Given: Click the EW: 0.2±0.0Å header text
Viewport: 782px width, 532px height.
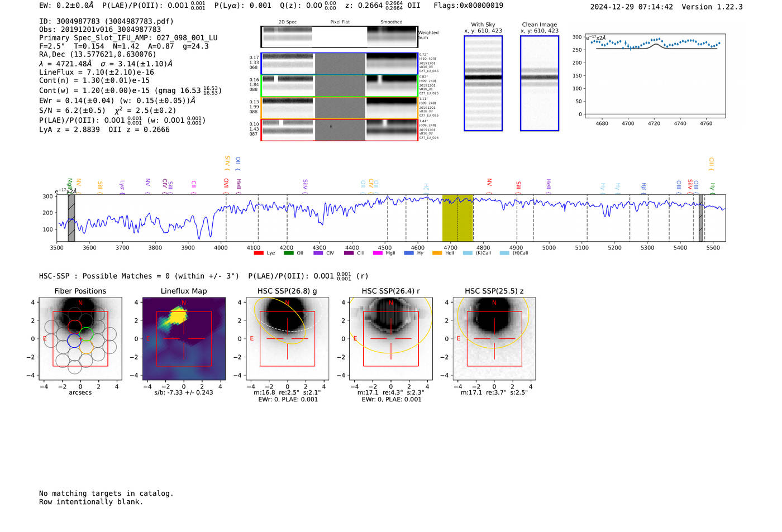Looking at the screenshot, I should 66,6.
